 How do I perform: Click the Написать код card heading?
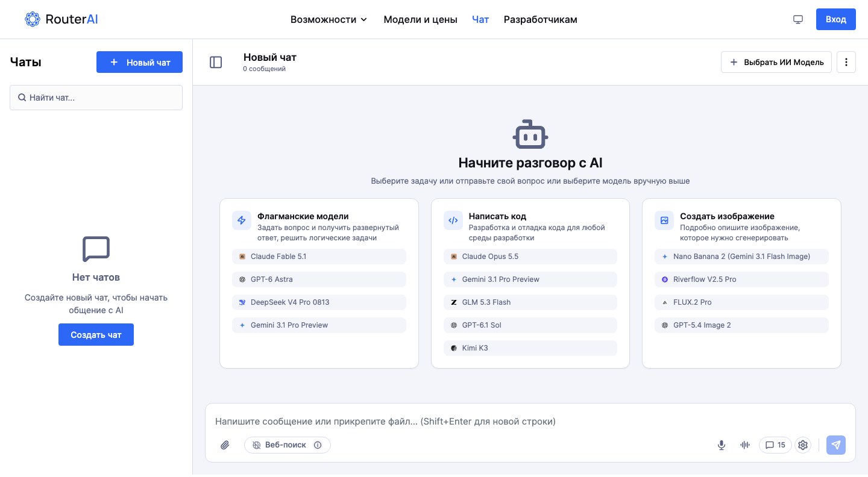498,216
